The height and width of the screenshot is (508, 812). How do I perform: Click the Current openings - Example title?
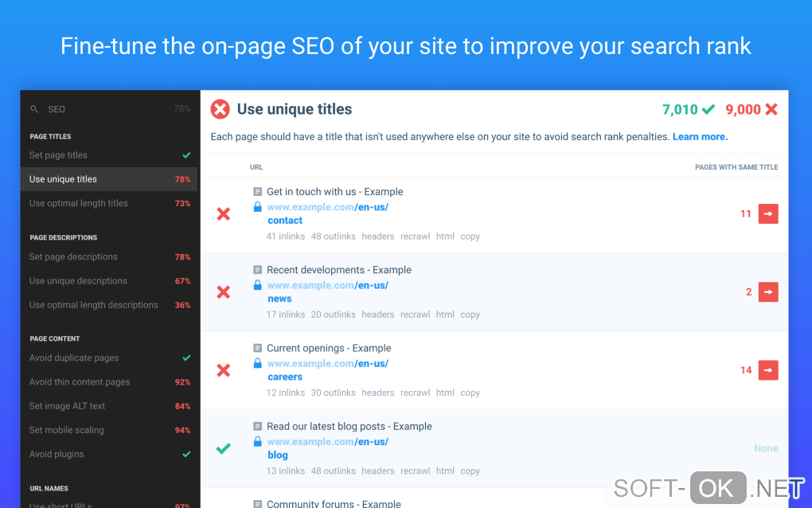329,348
